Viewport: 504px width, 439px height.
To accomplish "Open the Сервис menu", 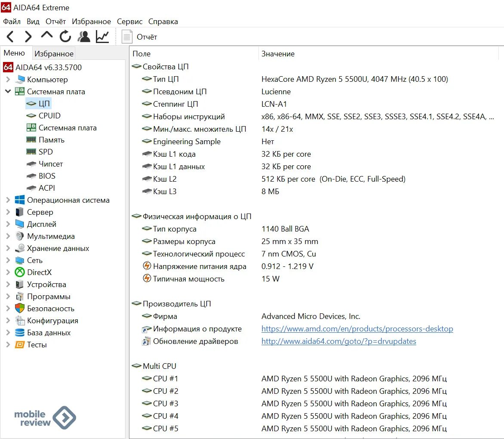I will (x=129, y=22).
